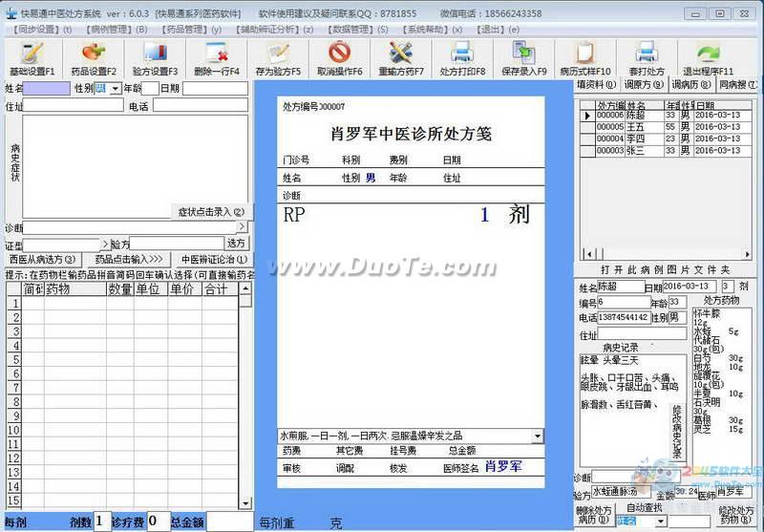Image resolution: width=764 pixels, height=532 pixels.
Task: Click the 打开此病例图片文件夹 button
Action: pos(665,270)
